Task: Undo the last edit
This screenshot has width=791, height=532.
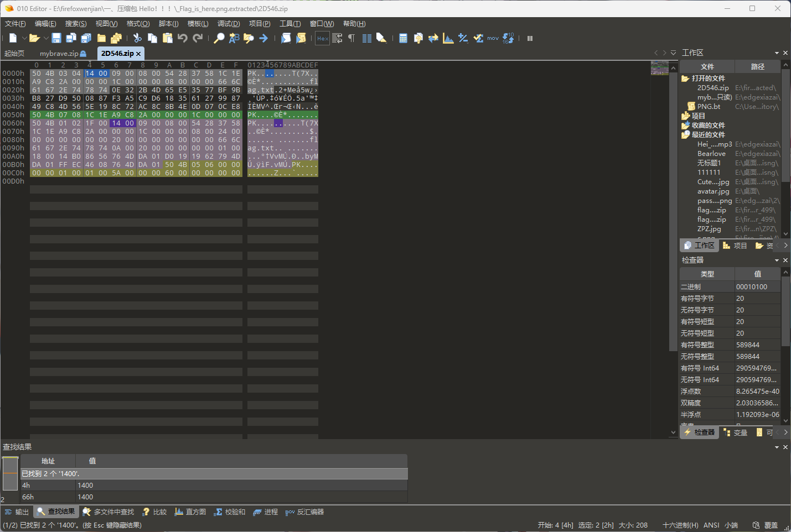Action: pyautogui.click(x=182, y=38)
